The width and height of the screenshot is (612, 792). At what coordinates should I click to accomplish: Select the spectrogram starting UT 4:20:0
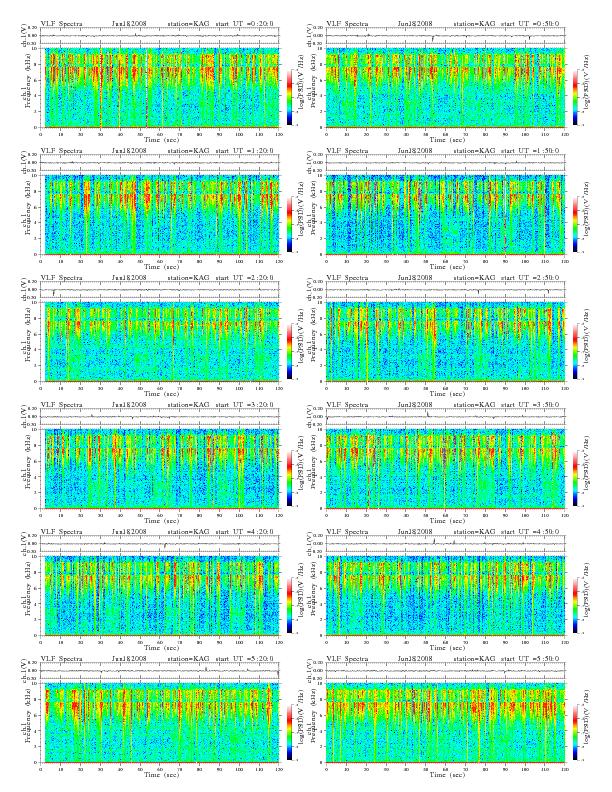click(x=160, y=596)
